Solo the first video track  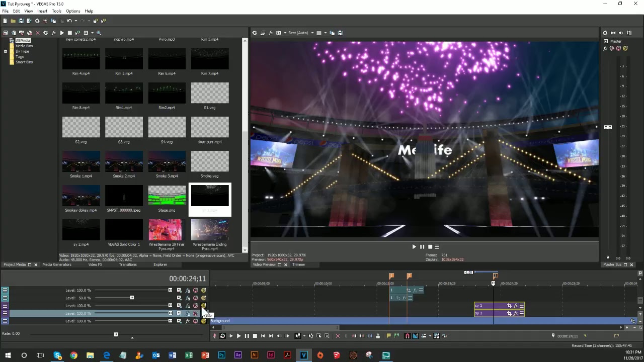(x=204, y=290)
